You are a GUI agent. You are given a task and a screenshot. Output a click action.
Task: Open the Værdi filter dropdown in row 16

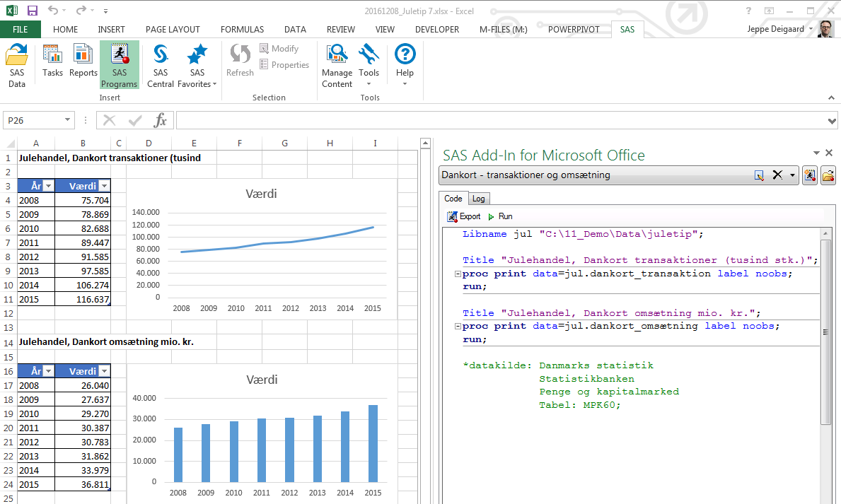point(105,372)
